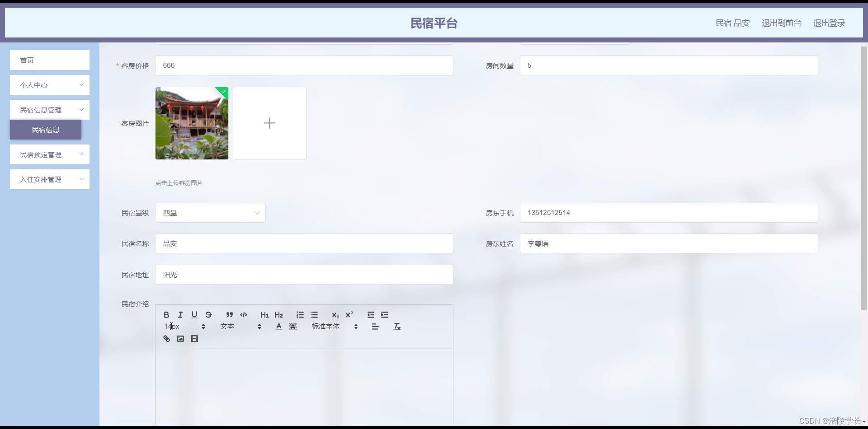Apply superscript formatting

tap(349, 315)
